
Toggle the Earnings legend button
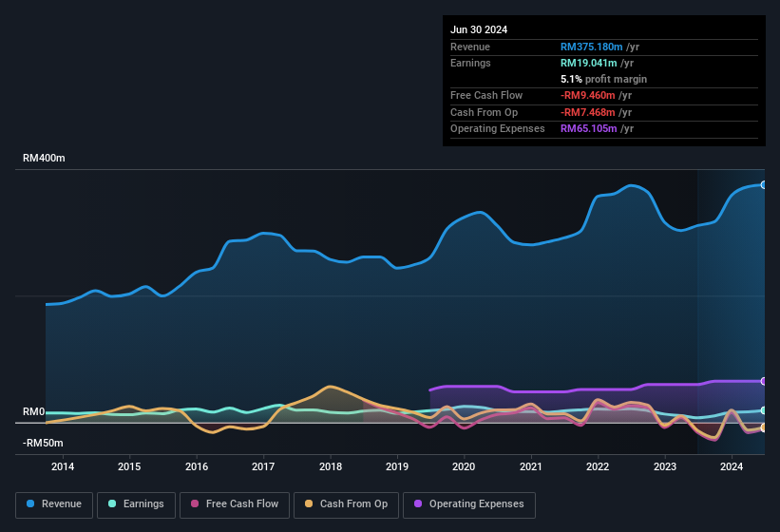click(136, 504)
